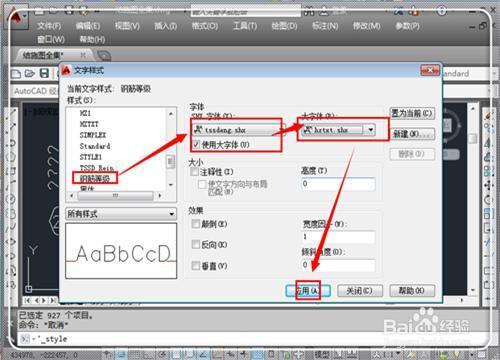
Task: Click the Save disk icon in toolbar
Action: pos(44,73)
